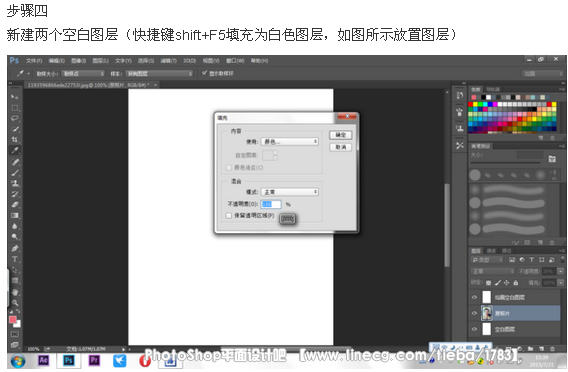Open the blending Mode dropdown in Fill dialog
568x372 pixels.
tap(290, 192)
